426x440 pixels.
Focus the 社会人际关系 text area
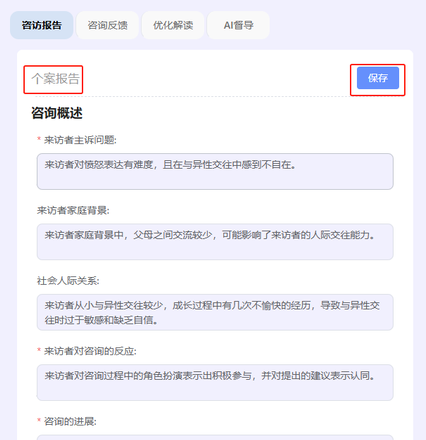(215, 312)
